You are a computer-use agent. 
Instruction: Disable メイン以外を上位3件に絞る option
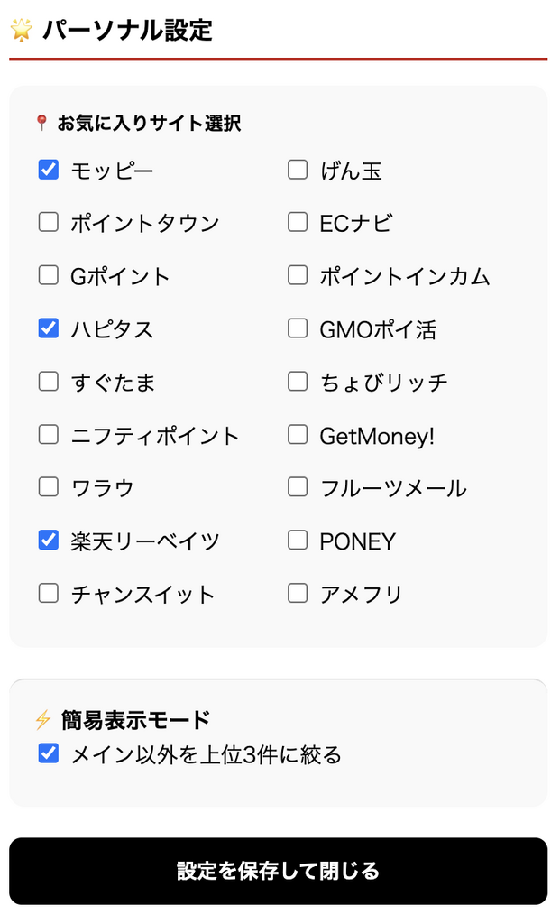pos(49,753)
